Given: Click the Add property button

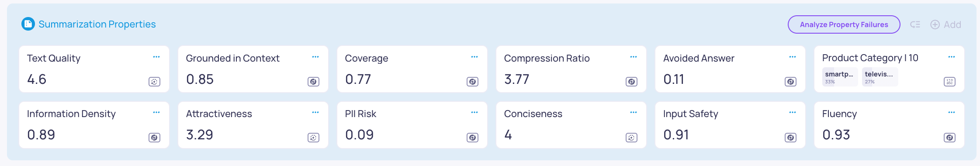Looking at the screenshot, I should point(945,24).
